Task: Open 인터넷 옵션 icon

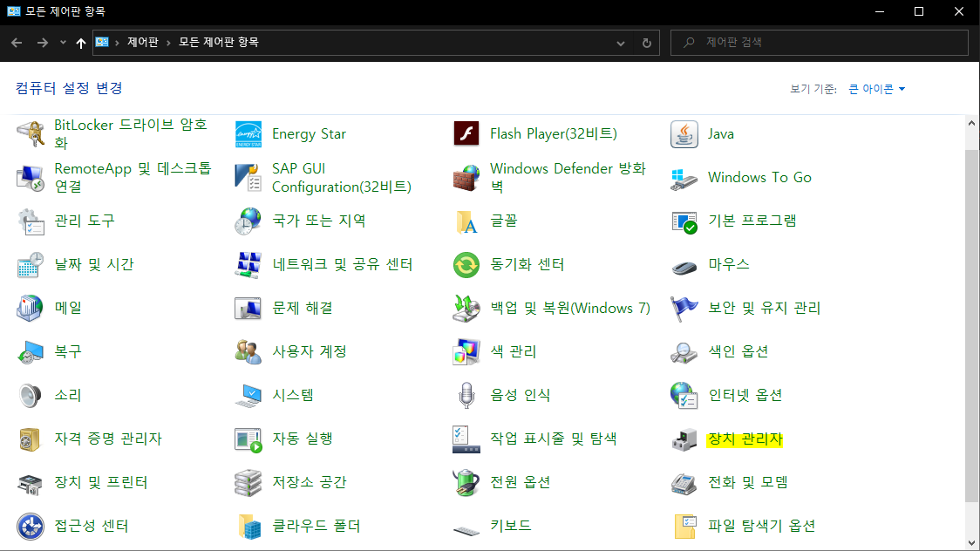Action: pos(684,396)
